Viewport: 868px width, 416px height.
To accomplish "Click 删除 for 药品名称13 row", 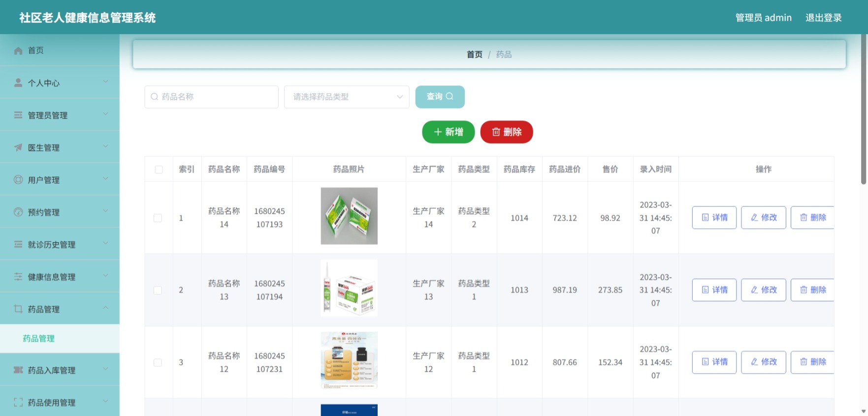I will 812,290.
